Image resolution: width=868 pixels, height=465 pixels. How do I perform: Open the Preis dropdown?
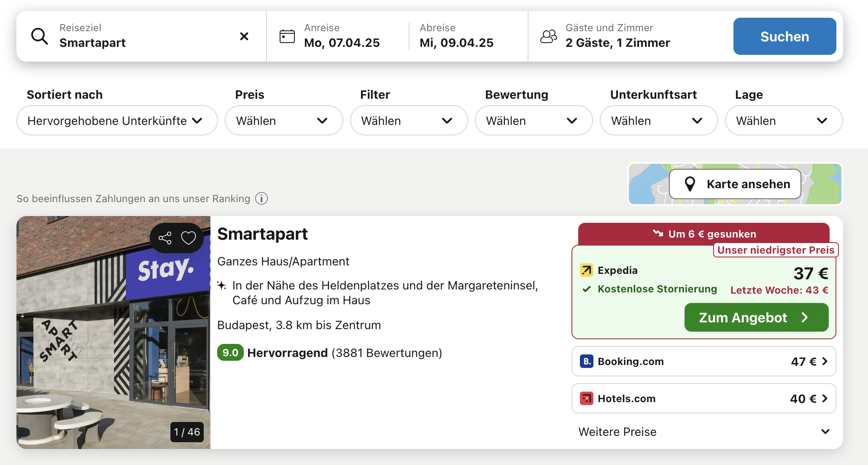coord(284,120)
